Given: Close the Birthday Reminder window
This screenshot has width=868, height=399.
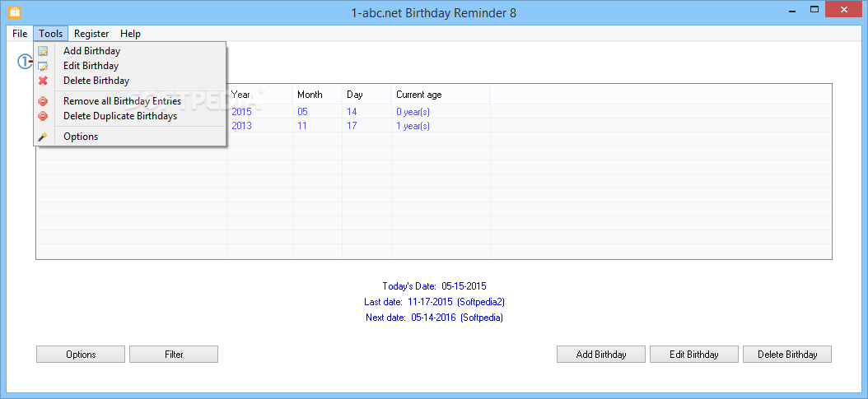Looking at the screenshot, I should pos(844,10).
